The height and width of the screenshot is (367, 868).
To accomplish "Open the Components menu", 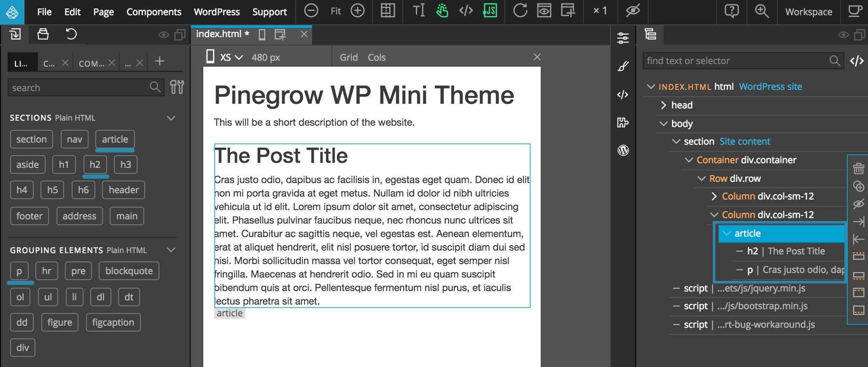I will tap(154, 12).
